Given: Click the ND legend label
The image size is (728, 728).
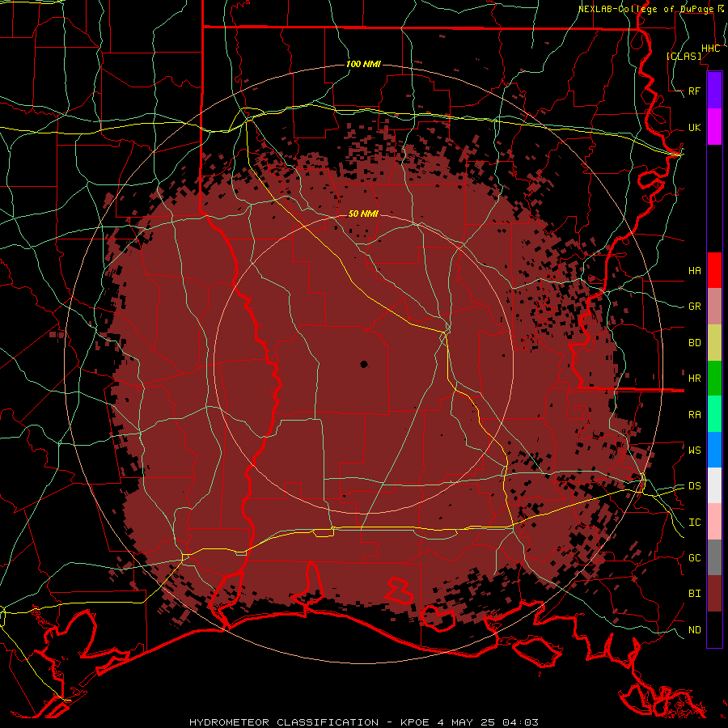Looking at the screenshot, I should pyautogui.click(x=694, y=629).
